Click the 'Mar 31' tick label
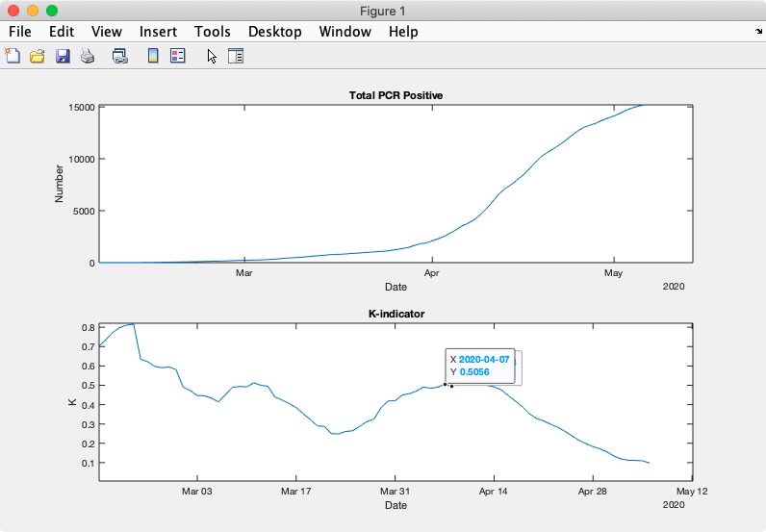Viewport: 766px width, 532px height. pos(395,491)
